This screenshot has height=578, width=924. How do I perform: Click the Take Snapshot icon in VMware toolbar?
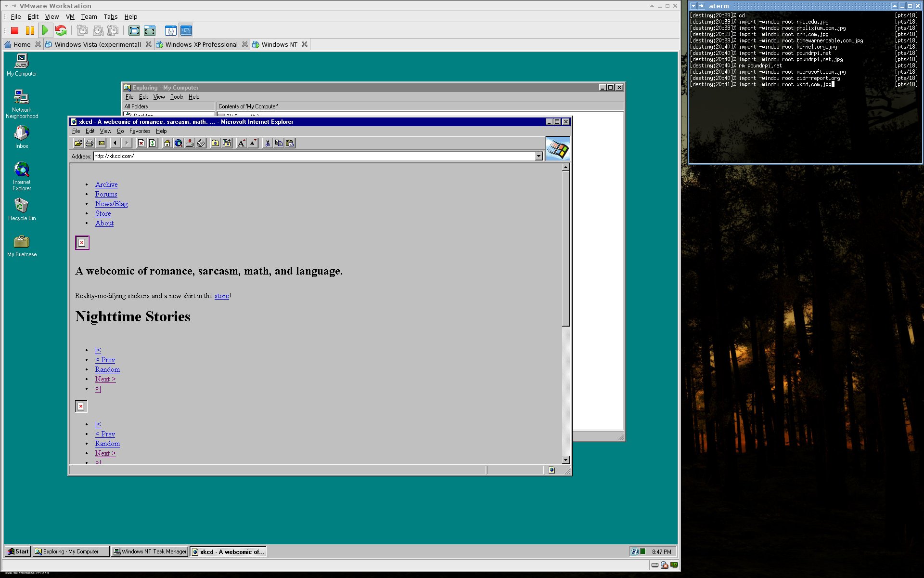(82, 31)
